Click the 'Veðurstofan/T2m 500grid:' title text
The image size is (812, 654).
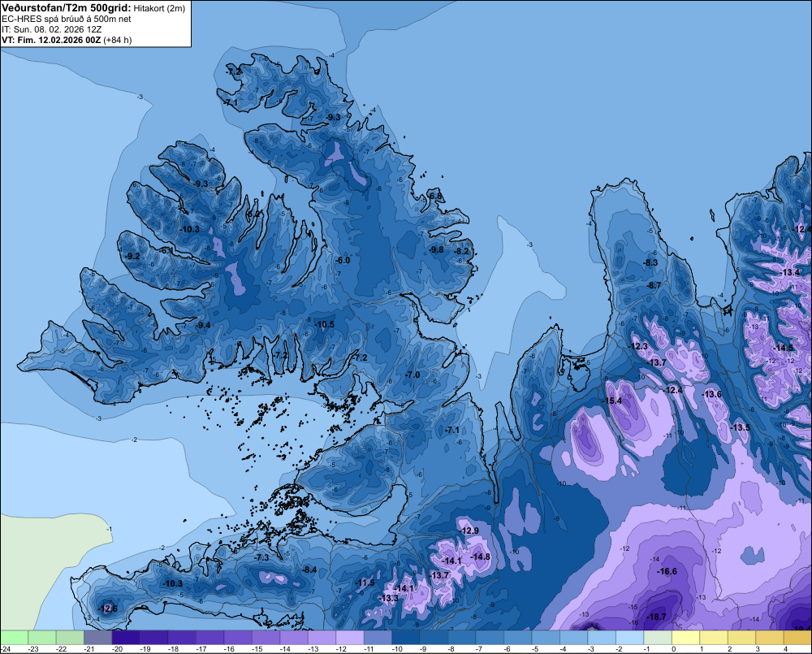point(66,8)
